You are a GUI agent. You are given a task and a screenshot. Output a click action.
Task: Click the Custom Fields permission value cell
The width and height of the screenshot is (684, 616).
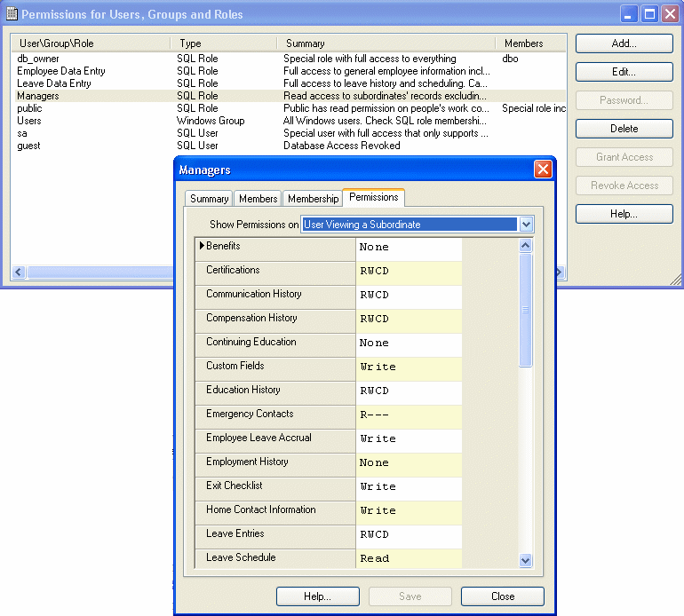409,367
